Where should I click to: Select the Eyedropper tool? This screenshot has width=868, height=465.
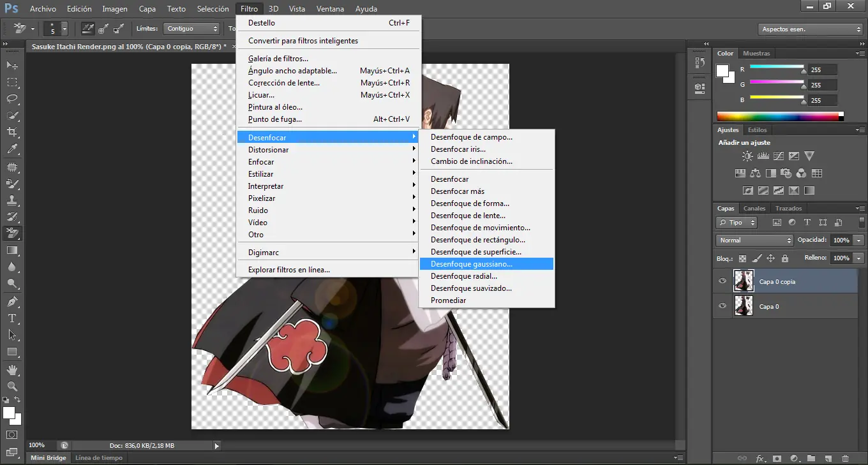(12, 149)
